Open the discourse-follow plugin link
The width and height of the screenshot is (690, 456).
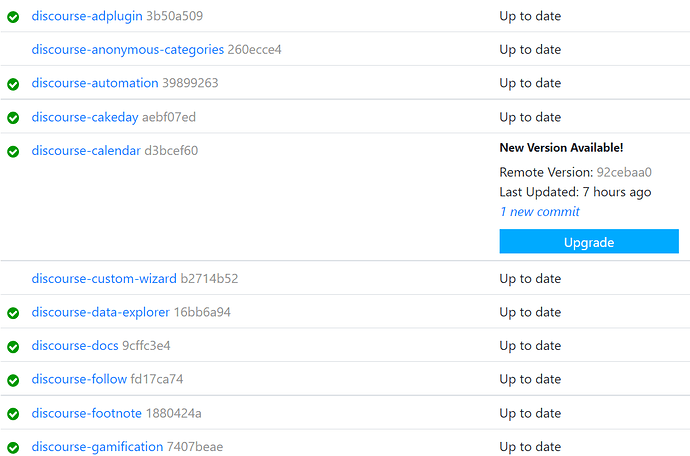[79, 379]
